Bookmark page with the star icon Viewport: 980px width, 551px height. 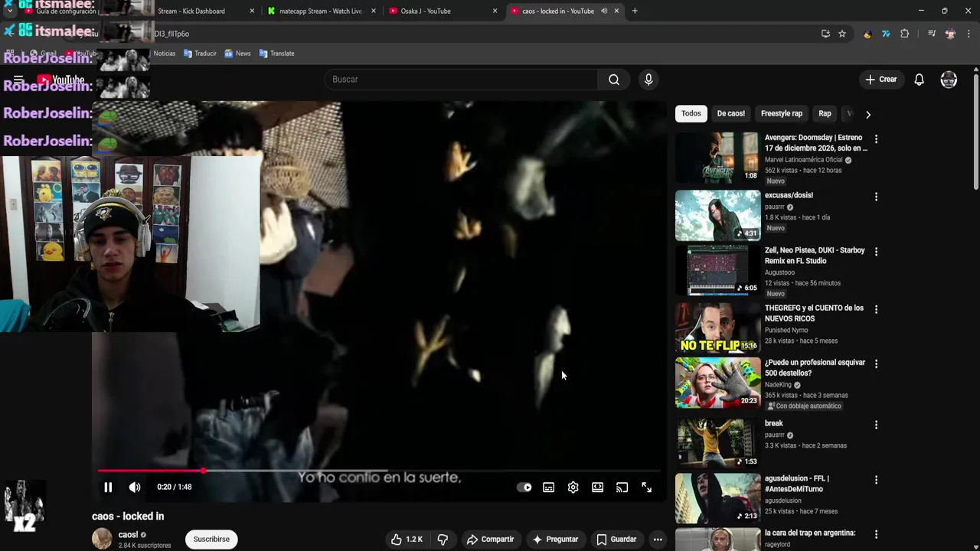click(x=842, y=34)
